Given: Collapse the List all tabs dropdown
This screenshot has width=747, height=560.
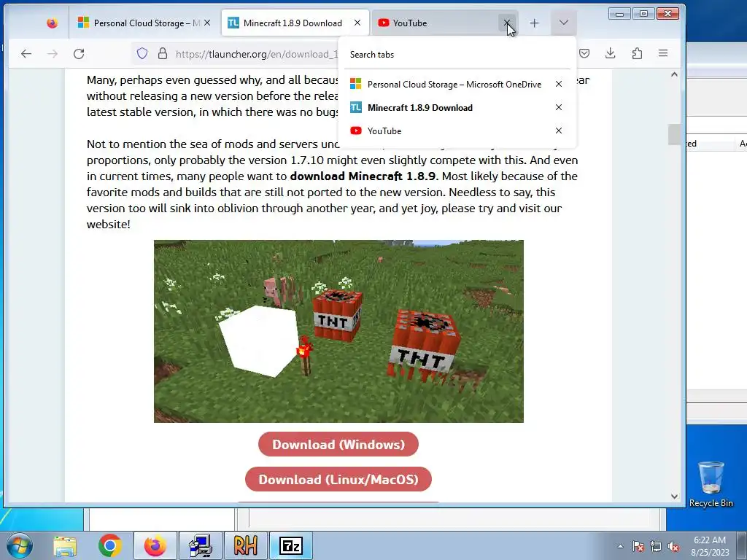Looking at the screenshot, I should click(x=564, y=23).
